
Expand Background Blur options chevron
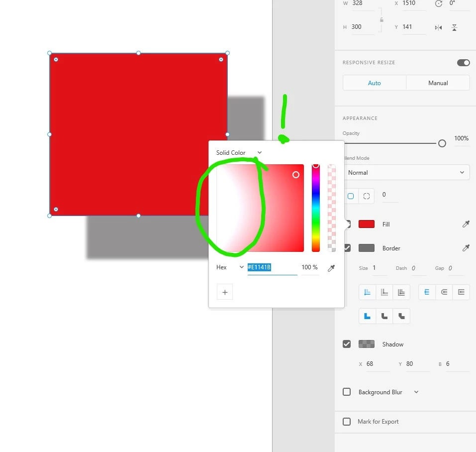click(416, 392)
